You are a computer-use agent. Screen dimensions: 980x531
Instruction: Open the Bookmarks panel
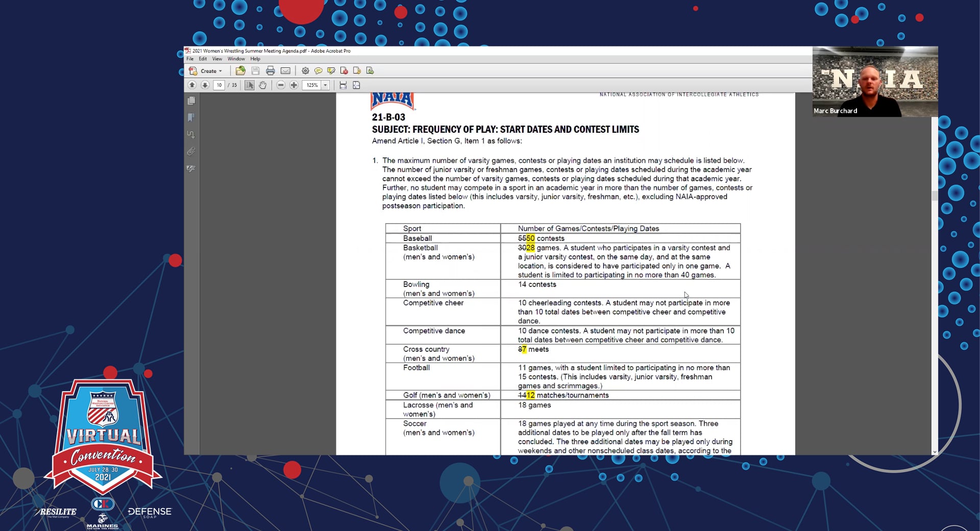tap(191, 118)
